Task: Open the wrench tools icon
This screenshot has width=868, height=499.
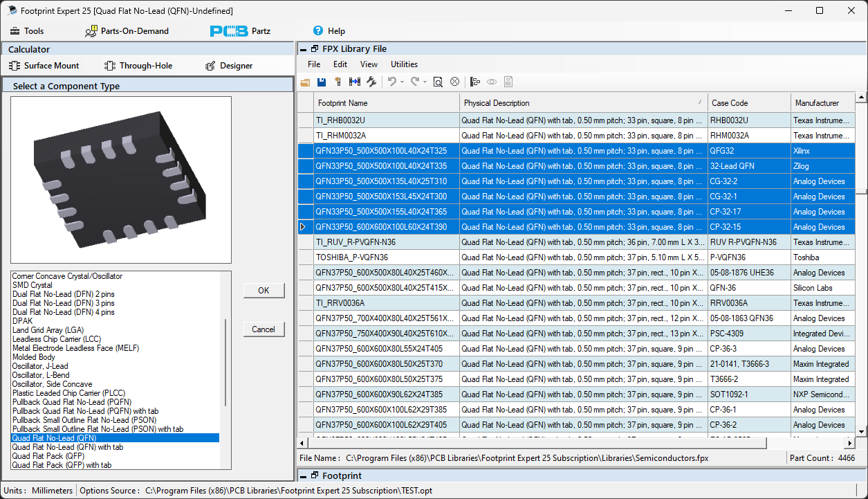Action: 371,82
